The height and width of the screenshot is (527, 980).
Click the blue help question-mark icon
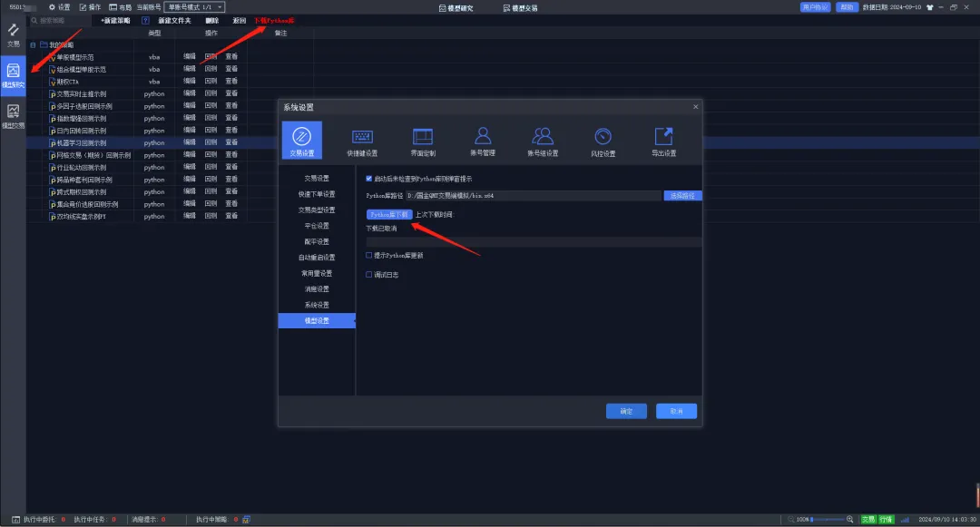[145, 21]
